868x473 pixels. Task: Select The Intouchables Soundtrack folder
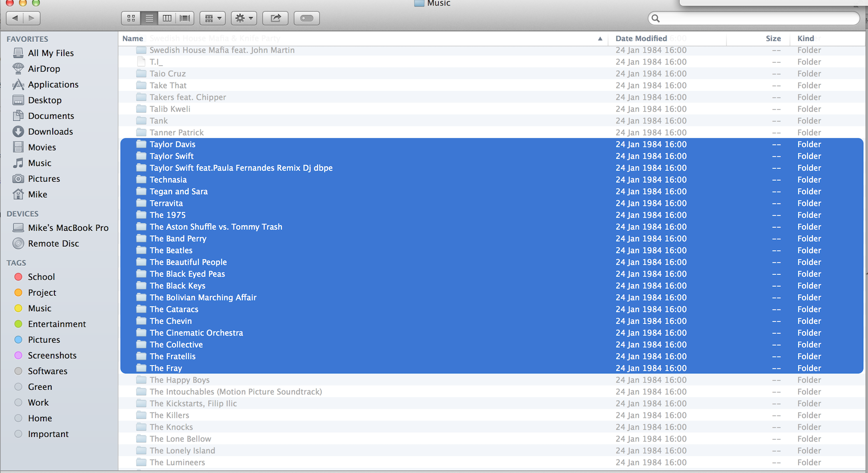(x=492, y=391)
